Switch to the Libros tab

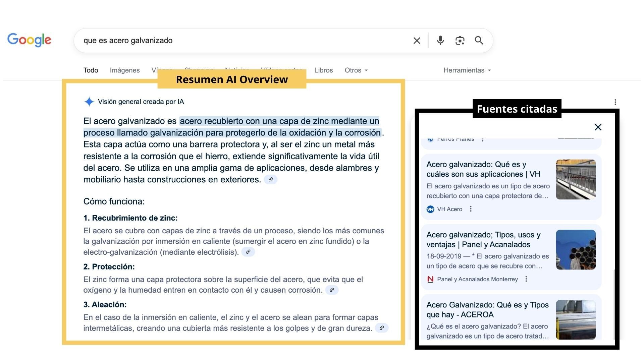[323, 70]
